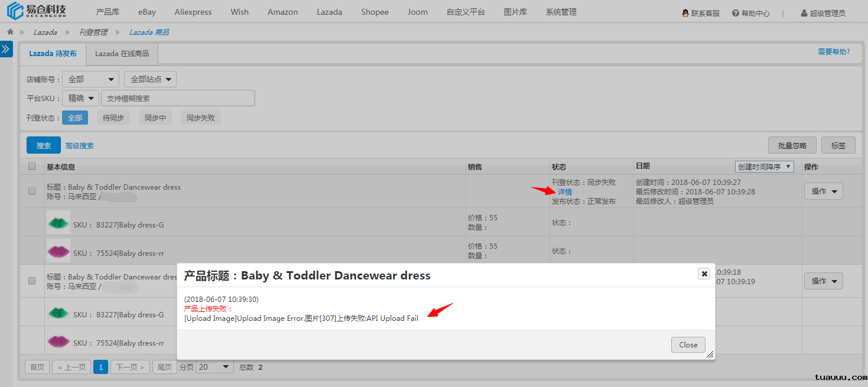Check the second product row checkbox

click(32, 281)
